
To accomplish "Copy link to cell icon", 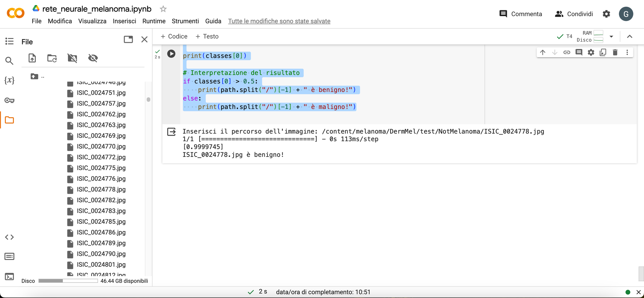I will point(567,52).
